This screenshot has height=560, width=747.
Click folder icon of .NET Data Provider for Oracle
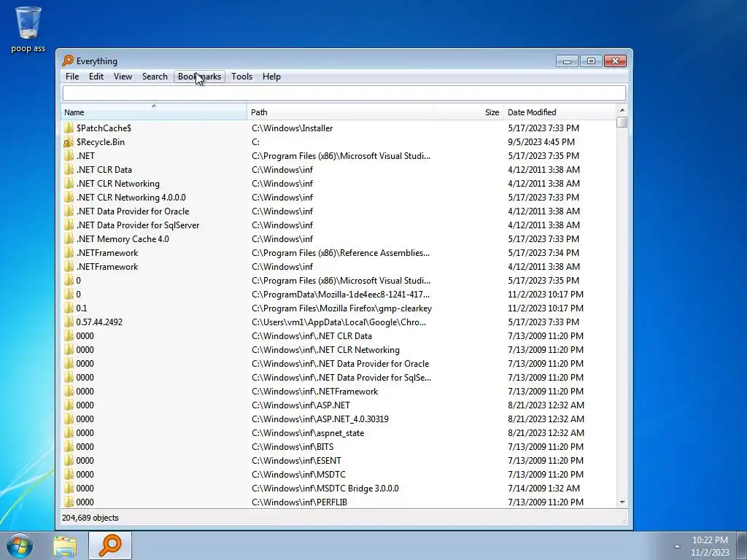pos(69,211)
